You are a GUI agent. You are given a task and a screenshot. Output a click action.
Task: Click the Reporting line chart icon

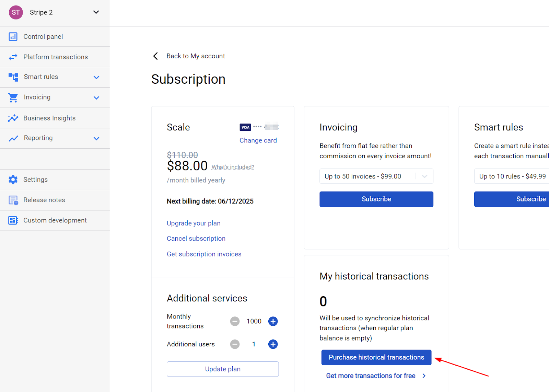click(x=13, y=138)
